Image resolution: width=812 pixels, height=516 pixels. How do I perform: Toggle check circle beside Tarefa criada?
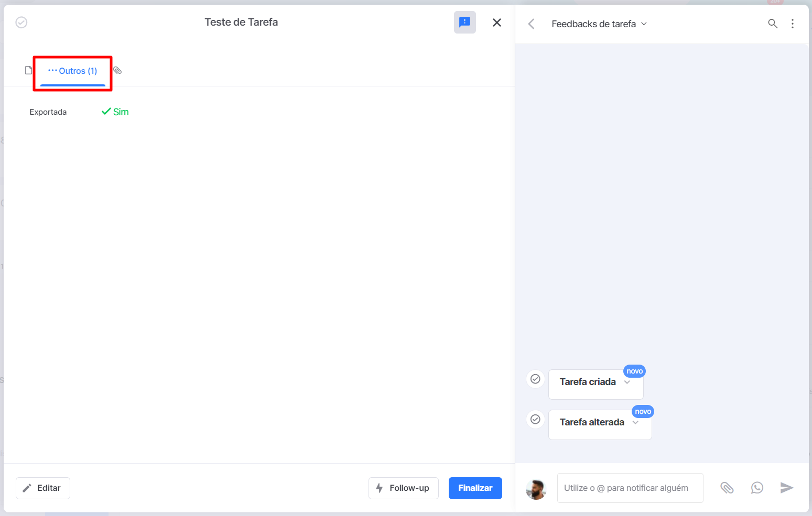tap(535, 379)
